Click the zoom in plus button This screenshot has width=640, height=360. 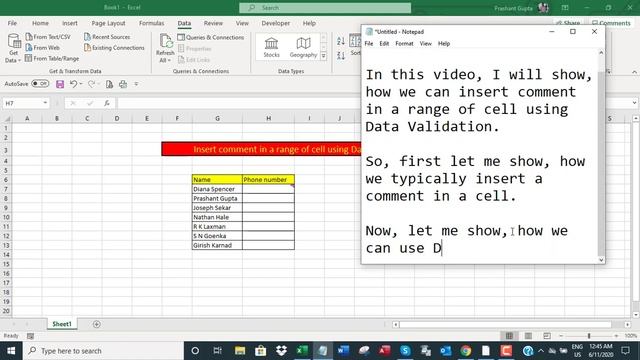click(616, 336)
